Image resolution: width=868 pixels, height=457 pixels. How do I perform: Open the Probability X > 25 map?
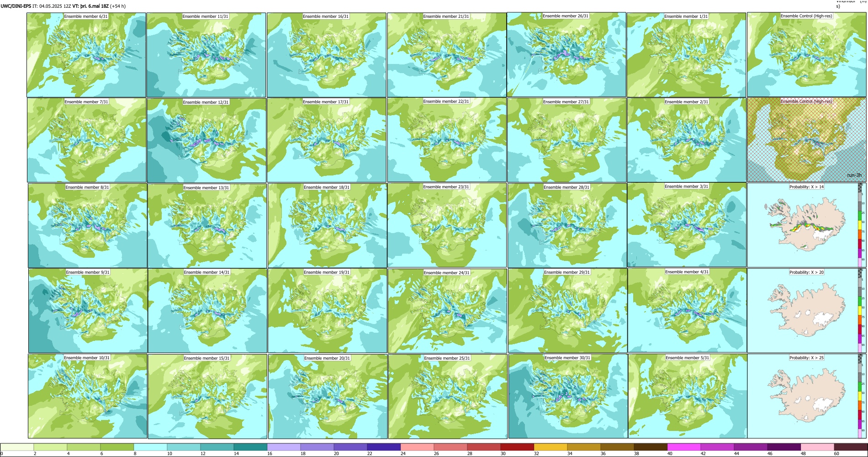coord(803,396)
